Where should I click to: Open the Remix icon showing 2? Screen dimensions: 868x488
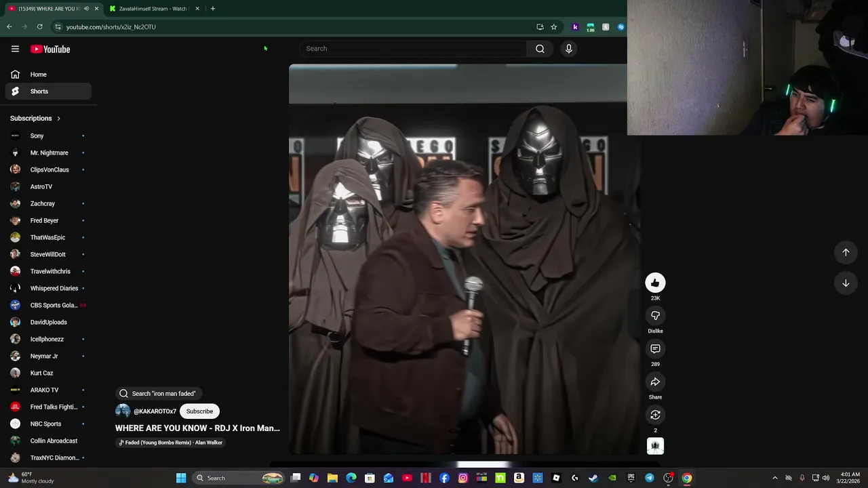click(655, 415)
